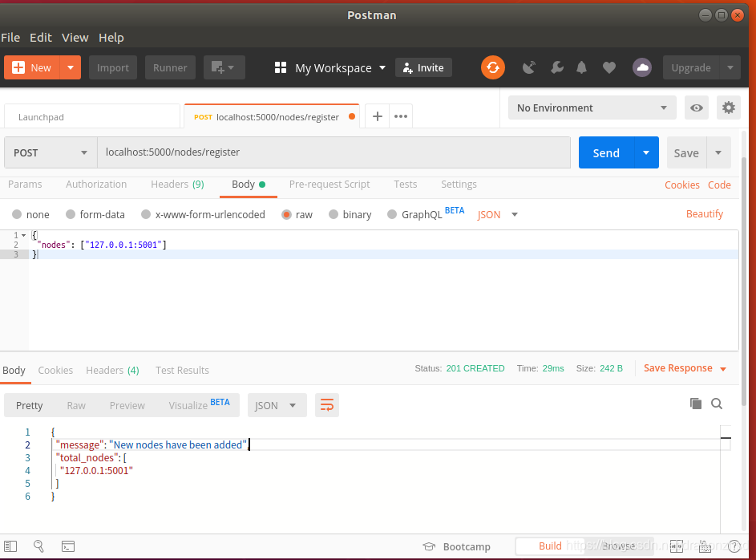Toggle response line wrap icon

click(327, 405)
